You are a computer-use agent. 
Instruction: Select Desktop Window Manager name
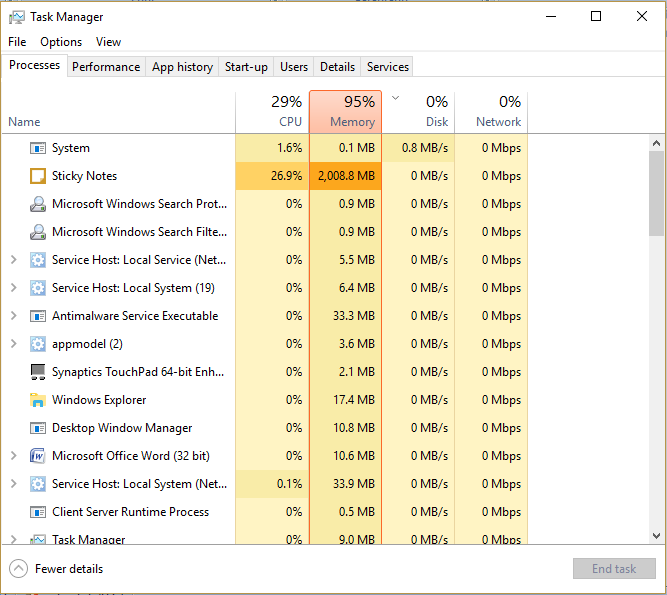point(122,428)
